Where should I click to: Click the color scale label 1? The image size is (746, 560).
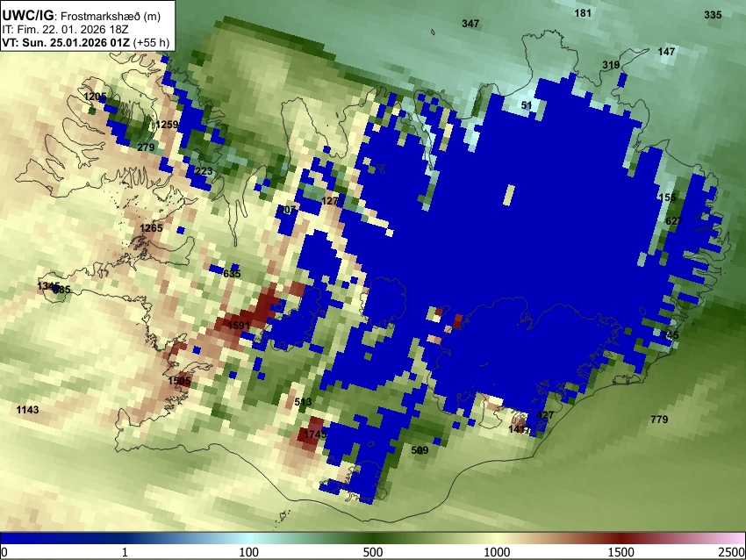(x=125, y=552)
